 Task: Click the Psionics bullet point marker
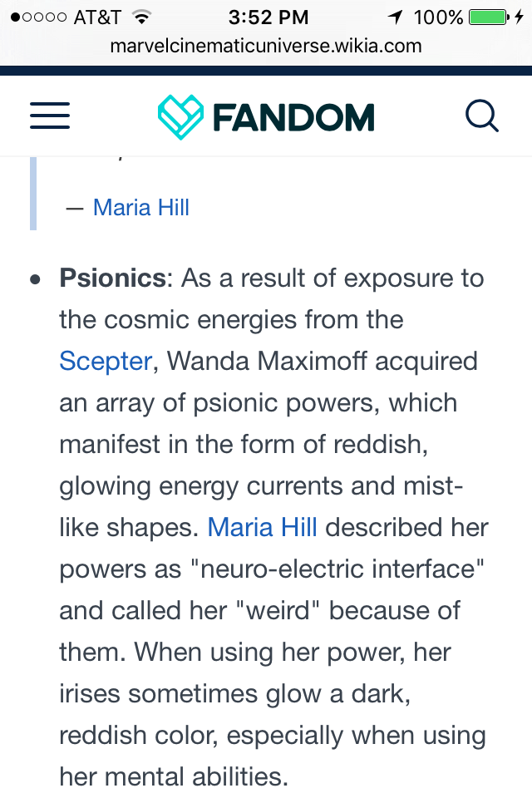(x=35, y=279)
